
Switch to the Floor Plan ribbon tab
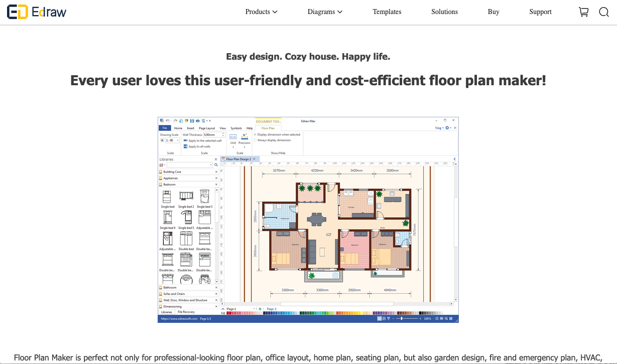pyautogui.click(x=269, y=128)
